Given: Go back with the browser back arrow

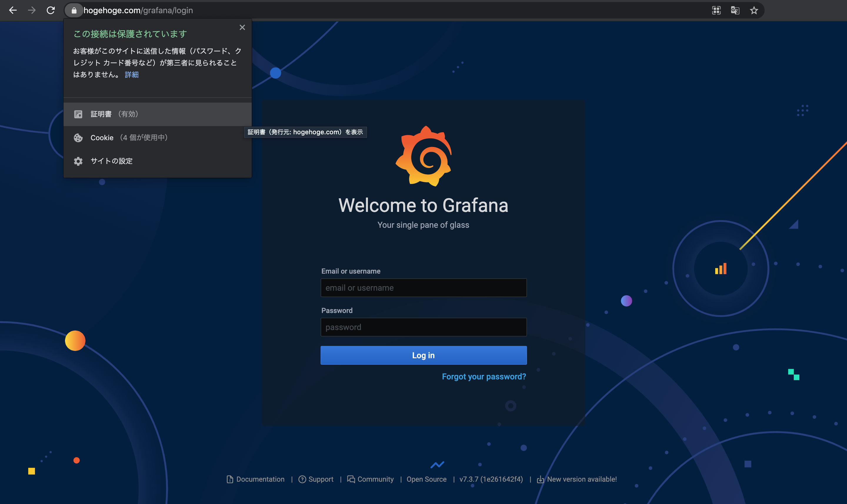Looking at the screenshot, I should [13, 11].
